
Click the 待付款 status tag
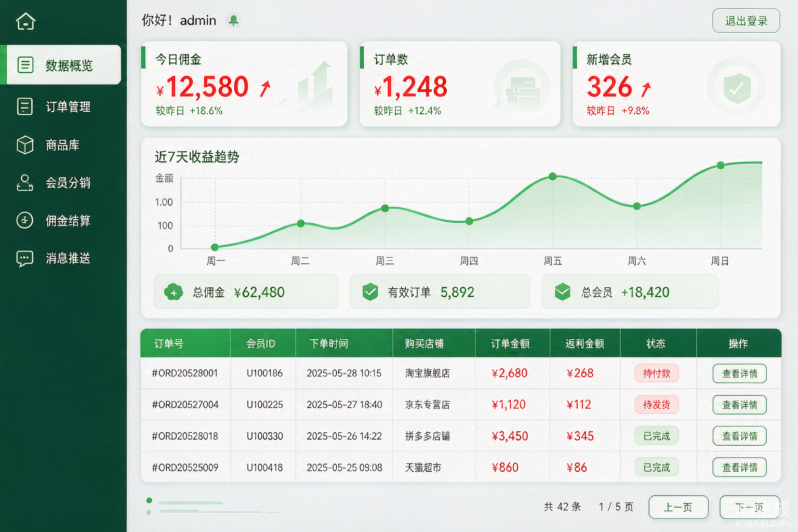[x=657, y=374]
